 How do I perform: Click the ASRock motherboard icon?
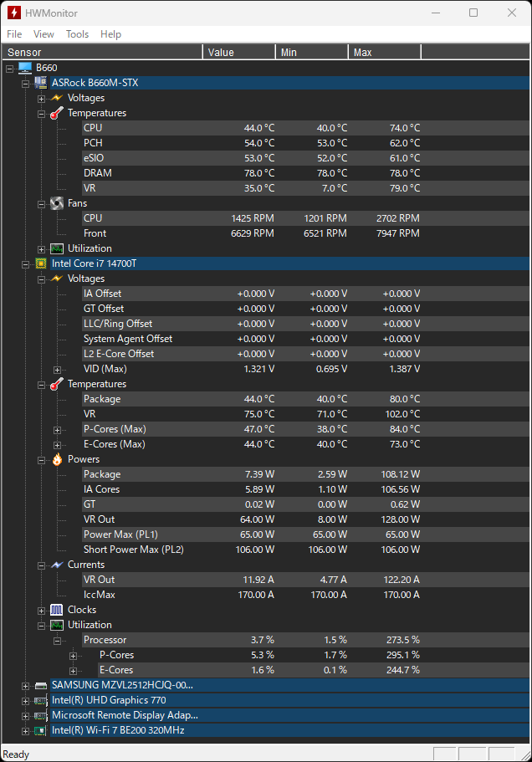point(41,83)
